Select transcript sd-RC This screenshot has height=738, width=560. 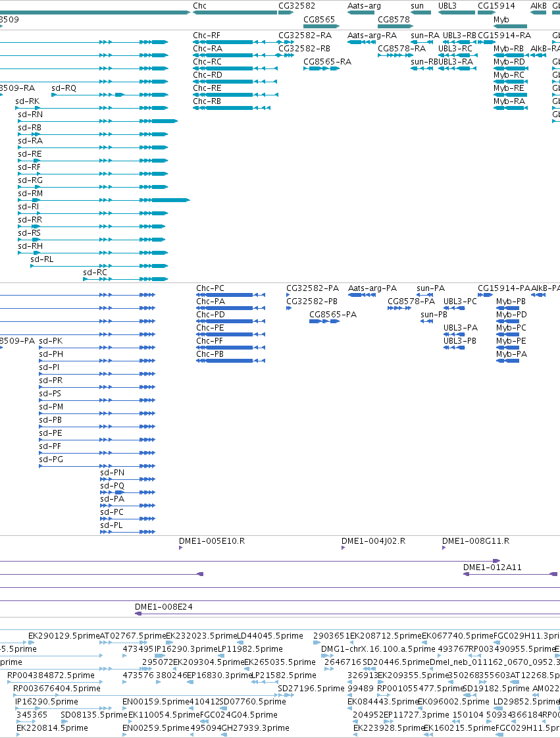click(126, 280)
